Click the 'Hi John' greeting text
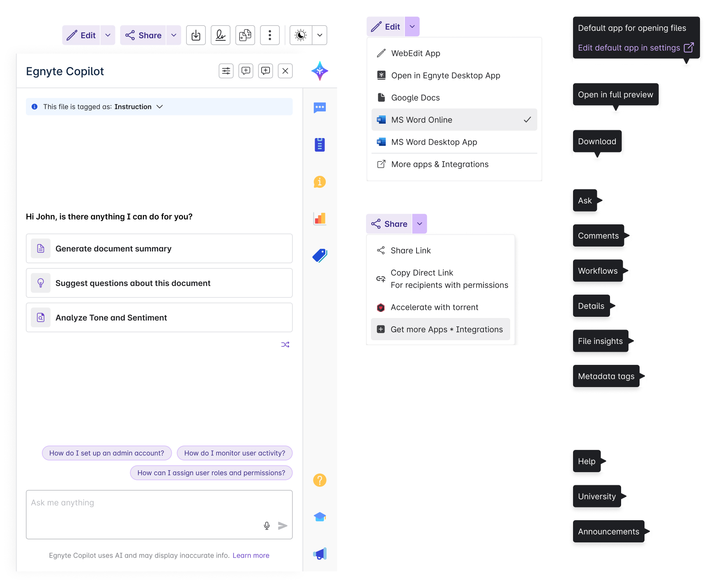716x588 pixels. click(x=109, y=217)
